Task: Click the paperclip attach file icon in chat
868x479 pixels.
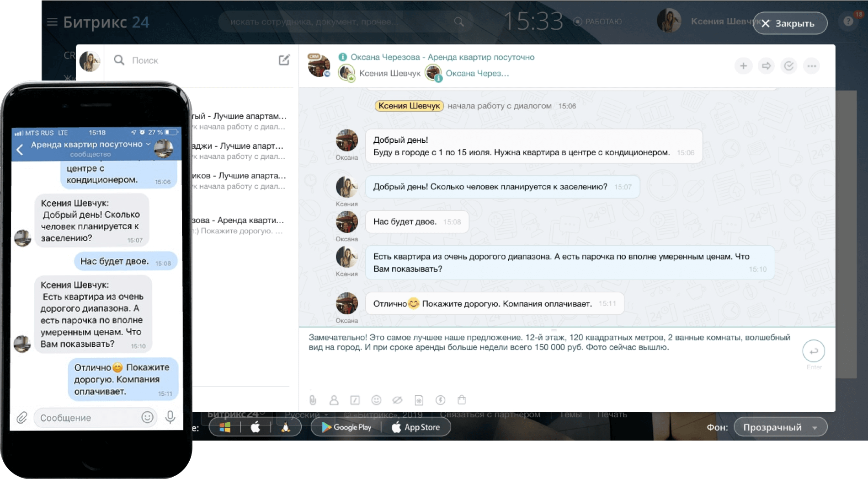Action: click(x=313, y=400)
